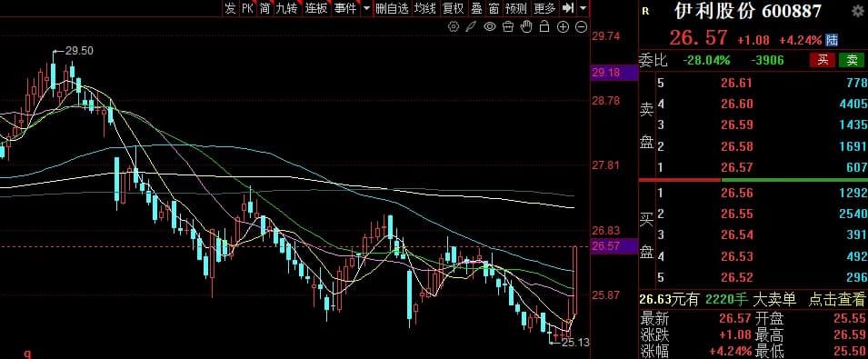Click the arrow-to-bar icon in toolbar
868x359 pixels.
coord(567,8)
